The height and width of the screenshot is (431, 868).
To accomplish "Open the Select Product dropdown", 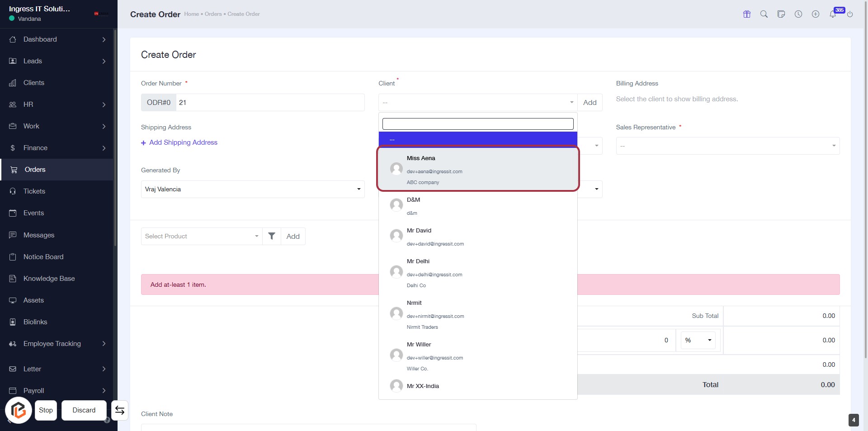I will (x=202, y=236).
